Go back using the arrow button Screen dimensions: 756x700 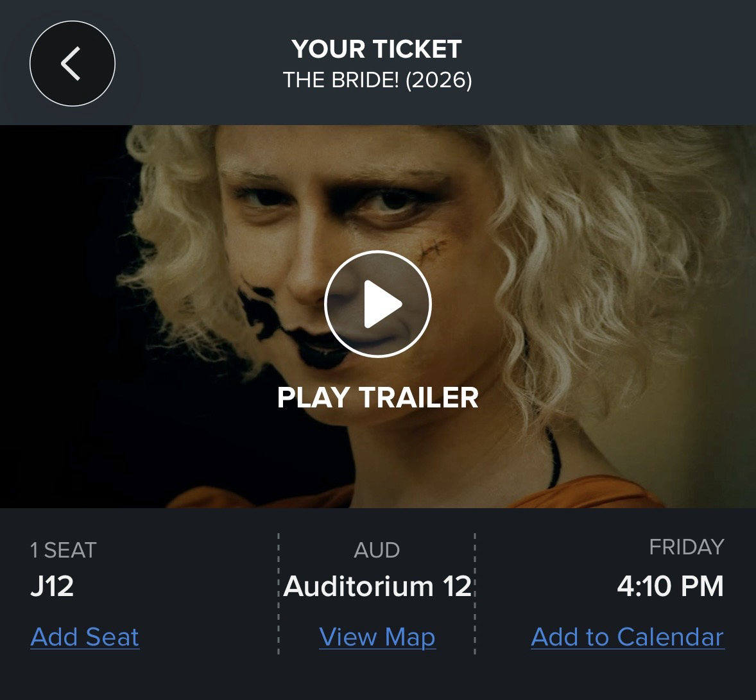(x=72, y=64)
